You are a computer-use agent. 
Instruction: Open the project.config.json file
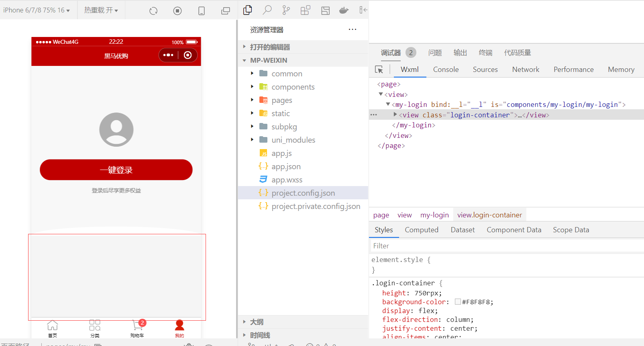coord(303,193)
